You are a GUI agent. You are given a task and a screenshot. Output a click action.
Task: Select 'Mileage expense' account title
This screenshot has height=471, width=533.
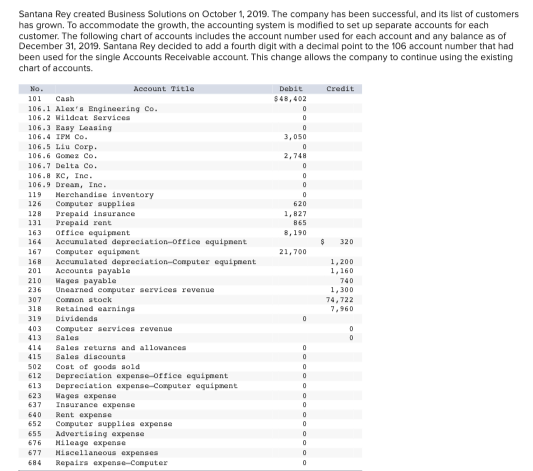[x=90, y=443]
